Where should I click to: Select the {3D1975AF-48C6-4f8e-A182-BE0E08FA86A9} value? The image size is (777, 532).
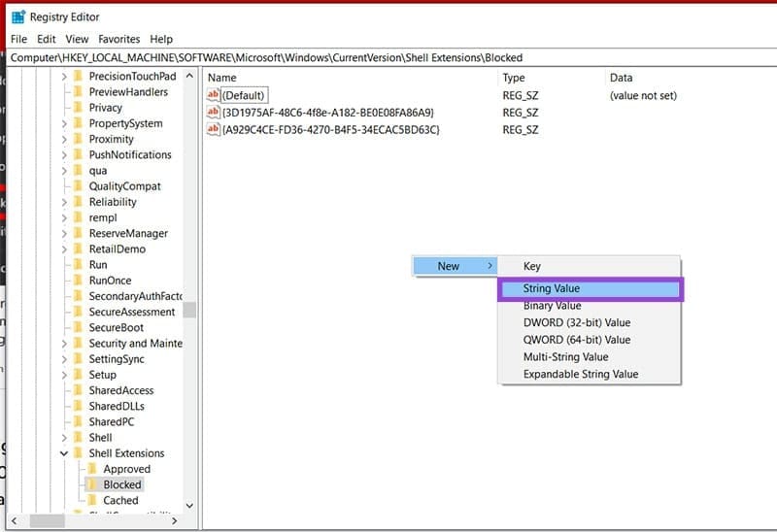click(328, 113)
